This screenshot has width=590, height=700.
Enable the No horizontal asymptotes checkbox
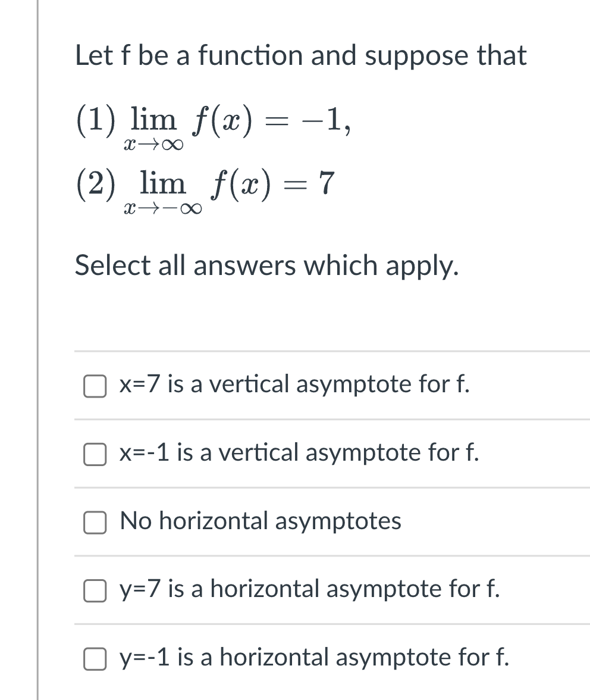[x=95, y=523]
